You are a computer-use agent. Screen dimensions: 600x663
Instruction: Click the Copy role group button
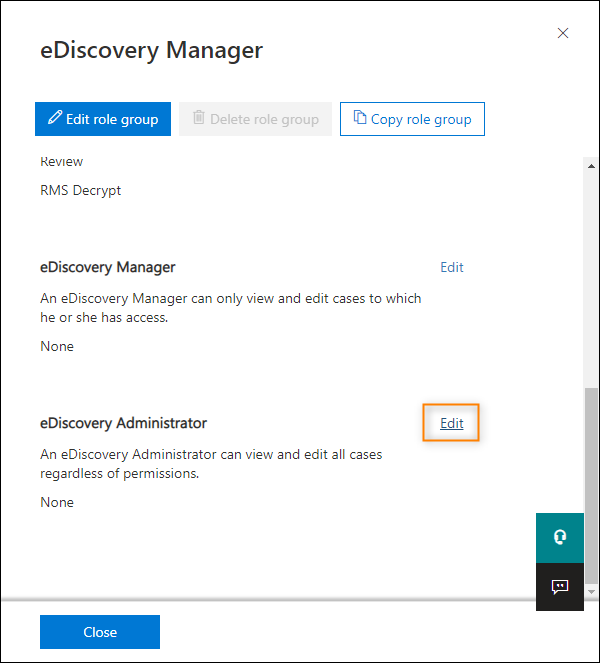(x=412, y=119)
